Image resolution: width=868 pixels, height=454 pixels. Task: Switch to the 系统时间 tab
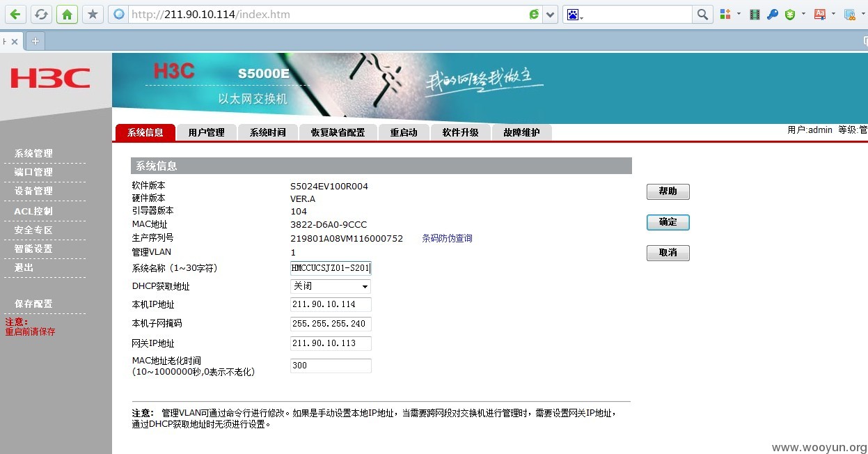click(267, 132)
